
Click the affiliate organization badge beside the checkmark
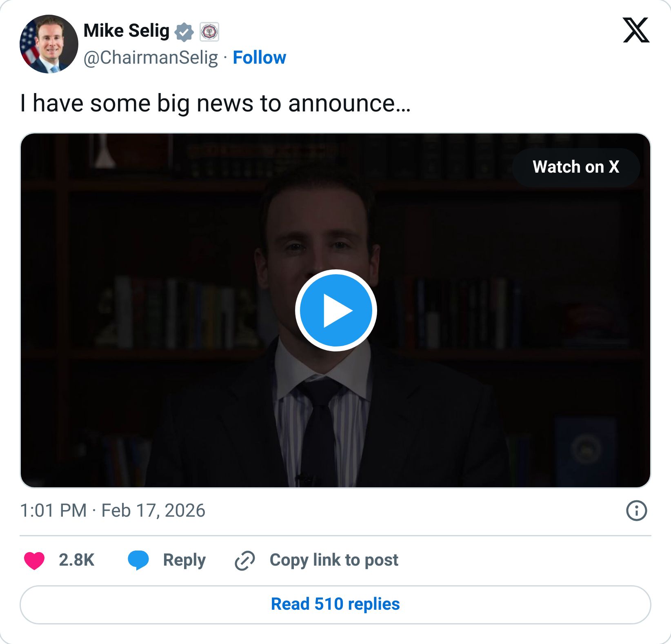tap(209, 31)
